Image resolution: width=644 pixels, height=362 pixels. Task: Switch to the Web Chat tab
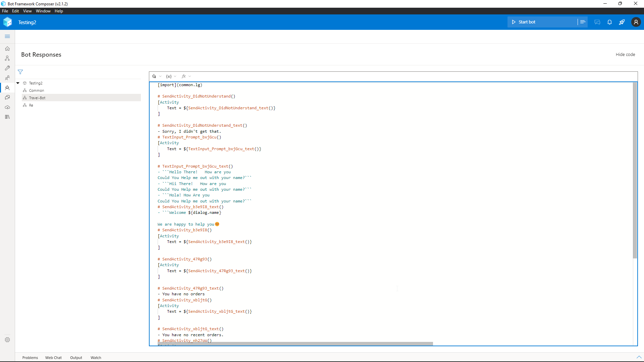click(x=53, y=358)
